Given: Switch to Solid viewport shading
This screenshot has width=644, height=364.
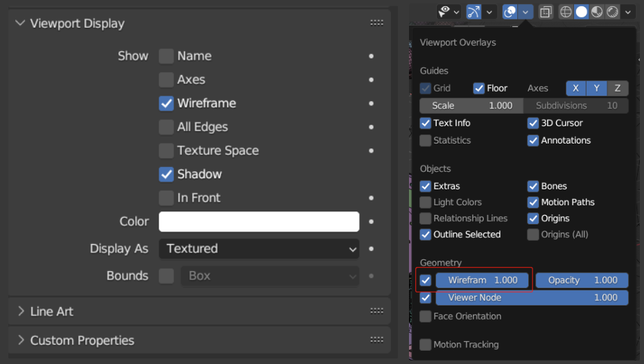Looking at the screenshot, I should (x=581, y=12).
